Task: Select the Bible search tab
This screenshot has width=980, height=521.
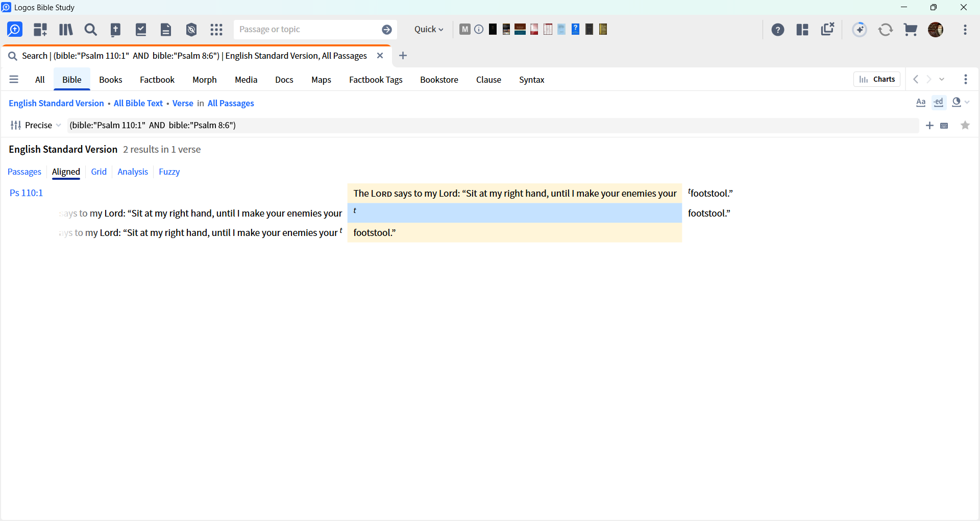Action: pyautogui.click(x=72, y=80)
